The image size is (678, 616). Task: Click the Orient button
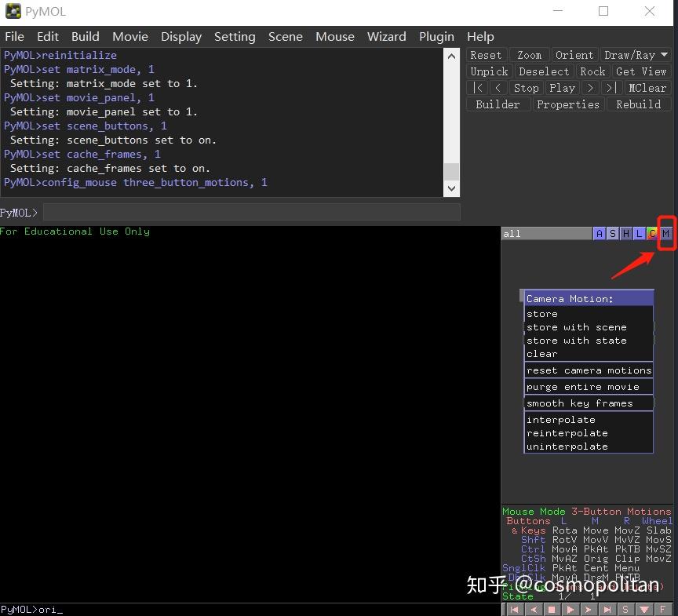point(574,55)
